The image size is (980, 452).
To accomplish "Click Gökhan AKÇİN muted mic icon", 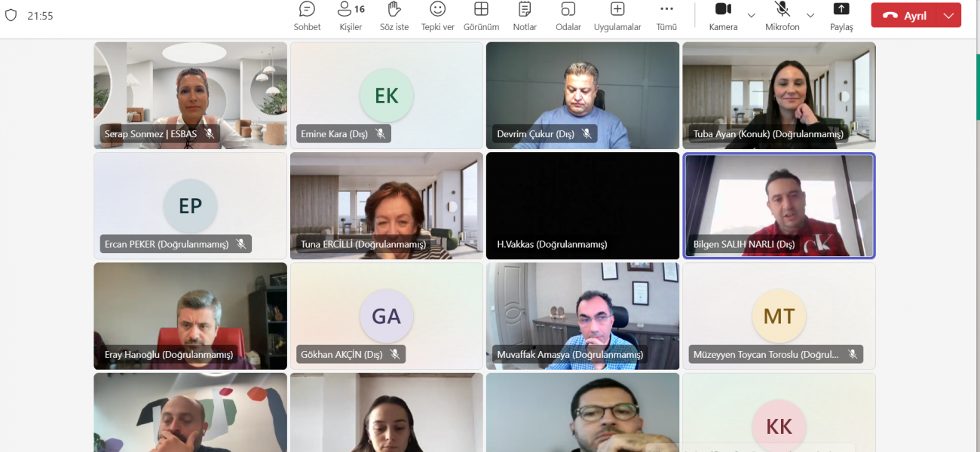I will pyautogui.click(x=395, y=354).
